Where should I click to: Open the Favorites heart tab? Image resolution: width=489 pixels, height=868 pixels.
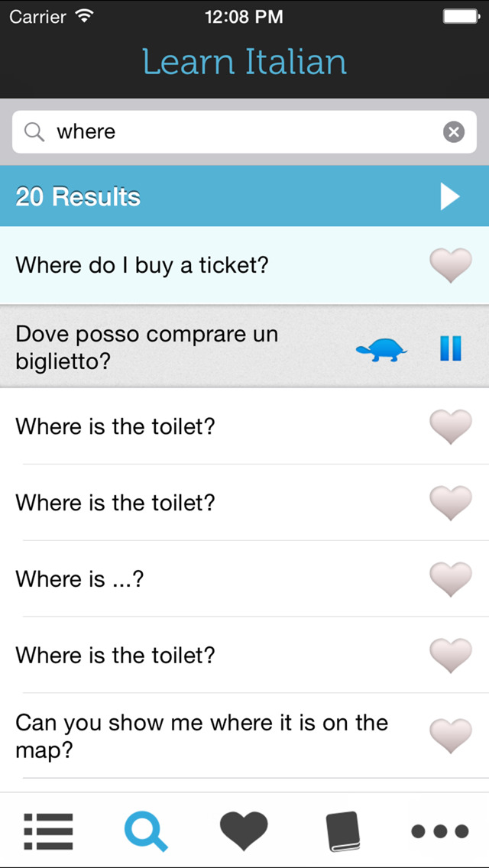244,831
